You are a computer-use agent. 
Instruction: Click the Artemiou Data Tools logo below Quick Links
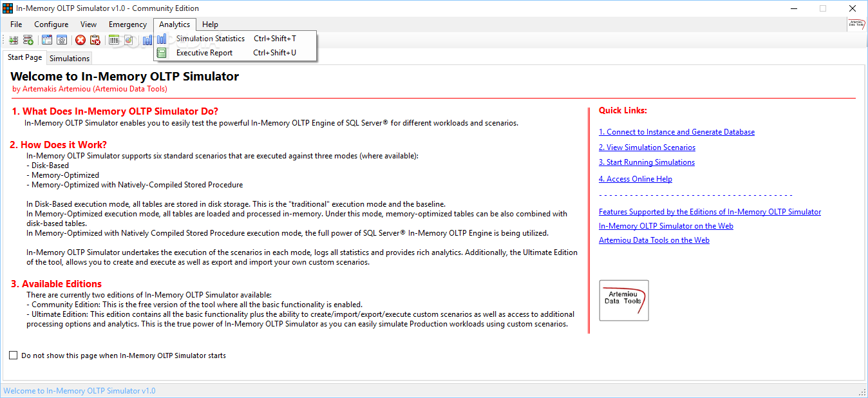coord(624,300)
